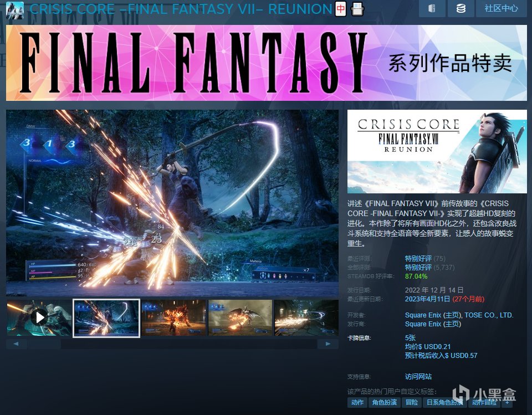Click the thumbnail strip scrollbar handle
The height and width of the screenshot is (415, 532).
tap(45, 344)
